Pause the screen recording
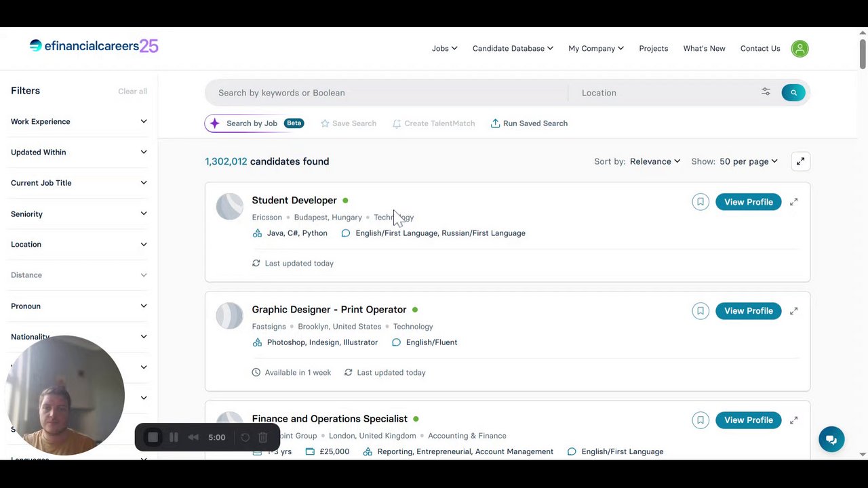Viewport: 868px width, 488px height. pos(174,438)
